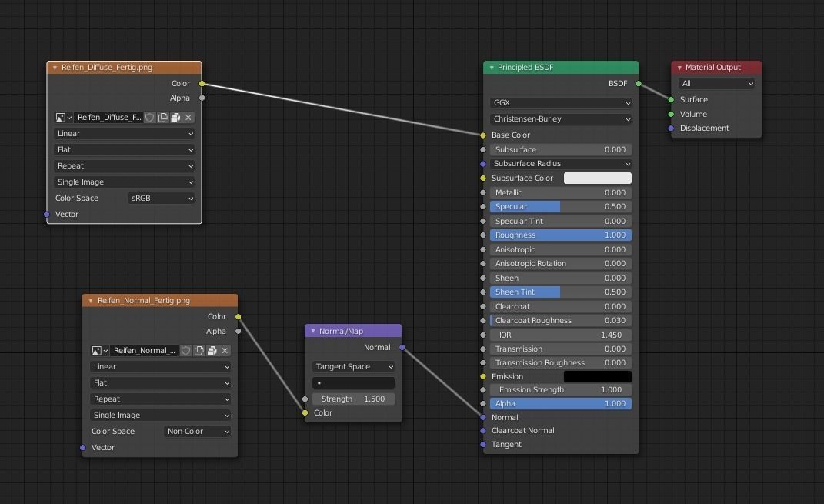This screenshot has height=504, width=824.
Task: Open Flat projection dropdown in Diffuse node
Action: click(124, 150)
